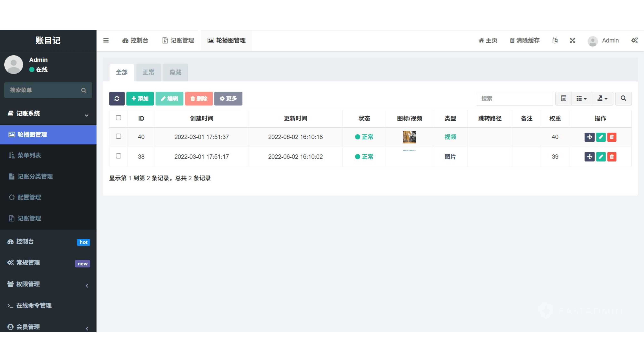644x362 pixels.
Task: Open 常规管理 with new badge in sidebar
Action: [x=48, y=263]
